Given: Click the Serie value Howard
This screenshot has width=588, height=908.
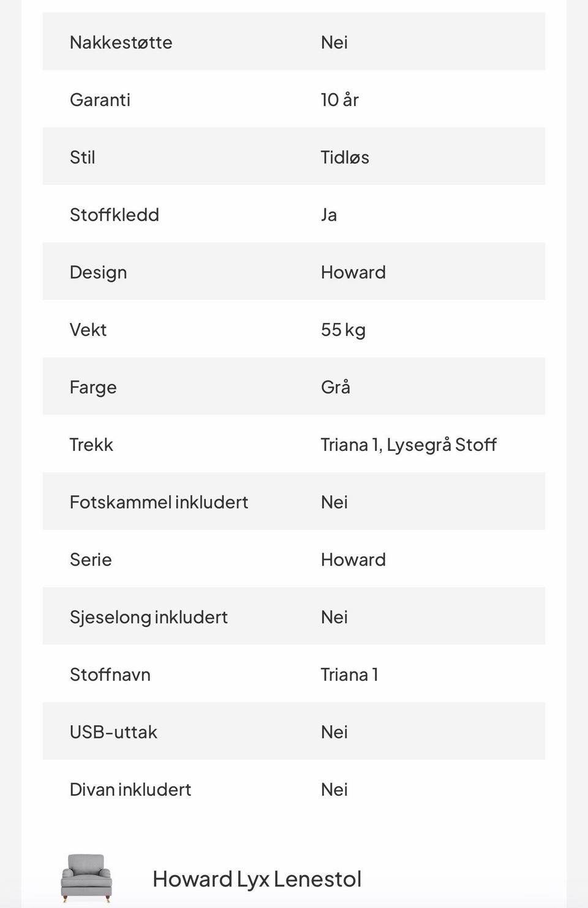Looking at the screenshot, I should tap(353, 559).
